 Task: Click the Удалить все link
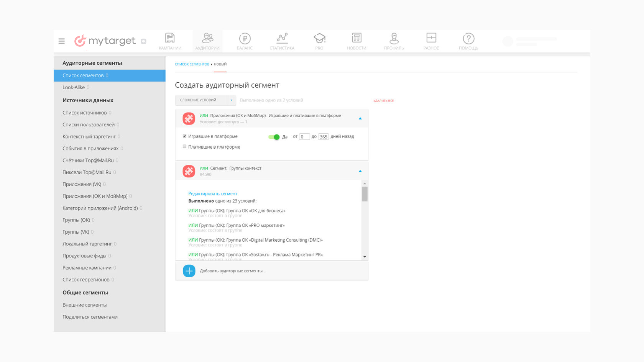click(x=384, y=101)
